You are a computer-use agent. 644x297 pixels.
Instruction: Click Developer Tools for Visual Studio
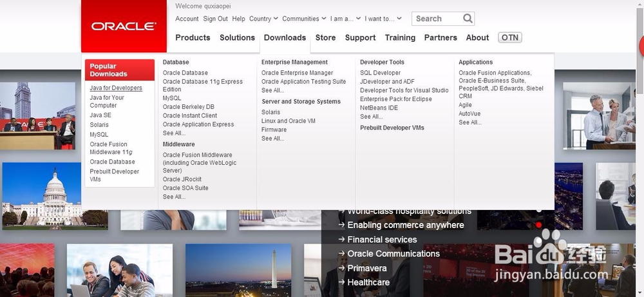pos(404,90)
